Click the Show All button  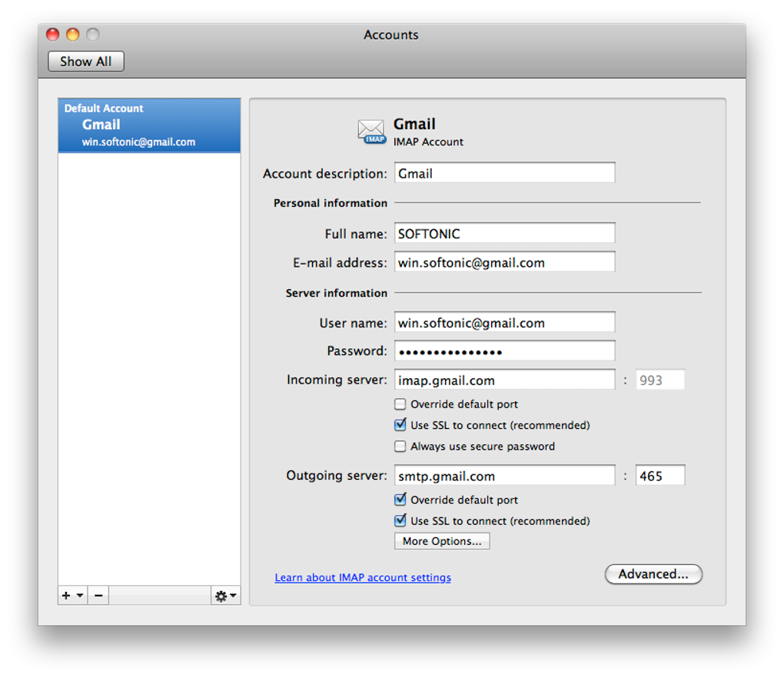tap(86, 61)
